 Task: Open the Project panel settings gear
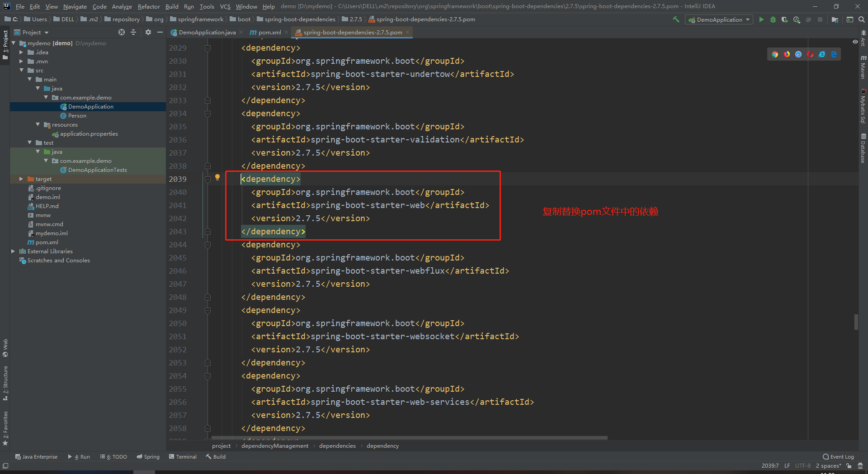(x=148, y=32)
